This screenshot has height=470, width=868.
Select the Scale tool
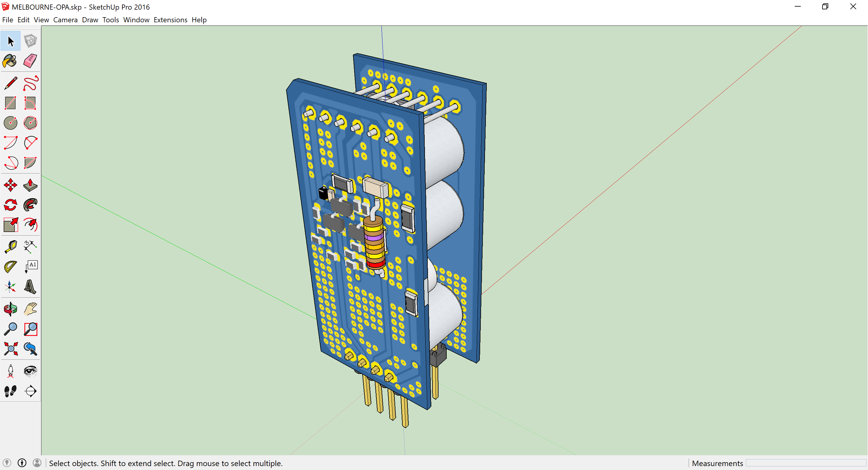pos(11,225)
